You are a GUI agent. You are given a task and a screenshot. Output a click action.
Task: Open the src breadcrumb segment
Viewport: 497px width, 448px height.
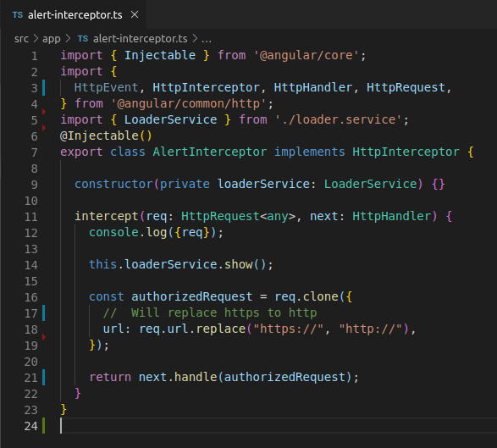click(21, 39)
